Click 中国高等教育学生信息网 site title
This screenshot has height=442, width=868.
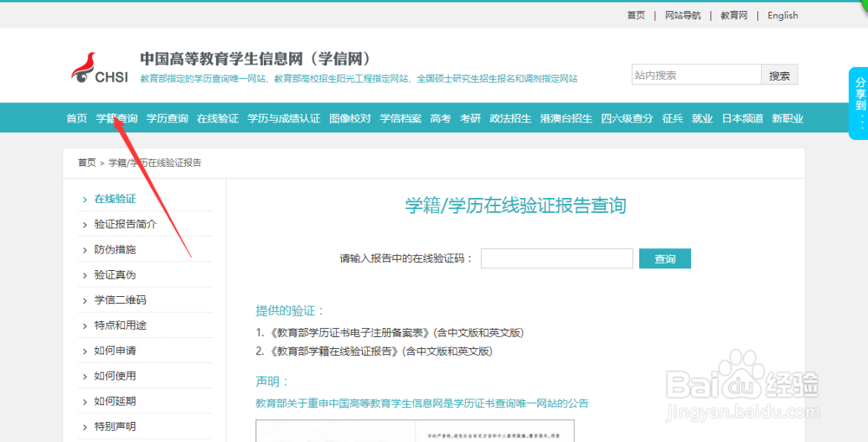258,59
